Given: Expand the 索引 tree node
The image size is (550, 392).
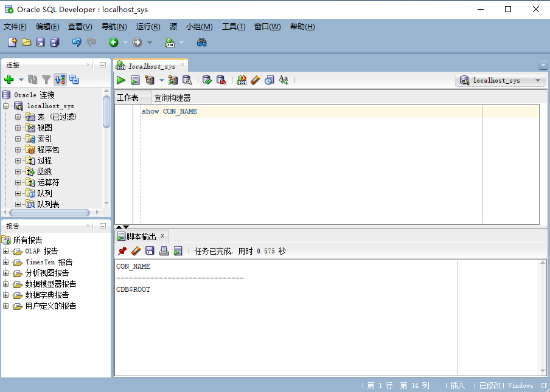Looking at the screenshot, I should coord(18,139).
